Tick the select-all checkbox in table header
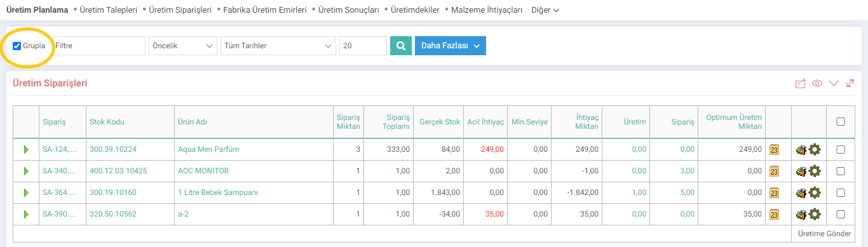The height and width of the screenshot is (247, 868). [841, 122]
